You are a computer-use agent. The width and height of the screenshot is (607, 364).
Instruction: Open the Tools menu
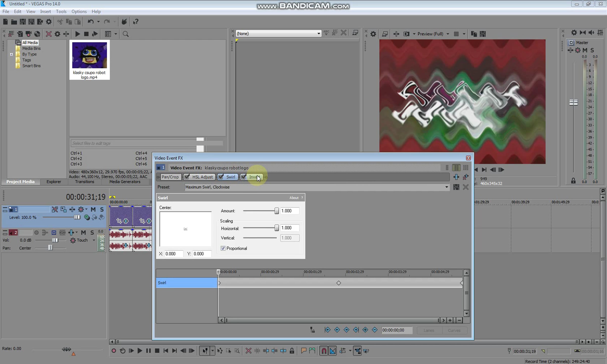coord(61,11)
